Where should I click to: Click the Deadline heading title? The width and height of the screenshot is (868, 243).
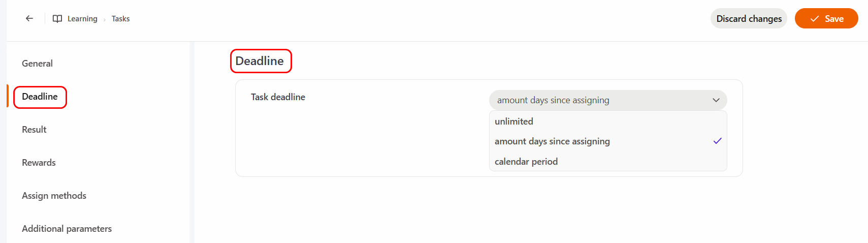[260, 61]
